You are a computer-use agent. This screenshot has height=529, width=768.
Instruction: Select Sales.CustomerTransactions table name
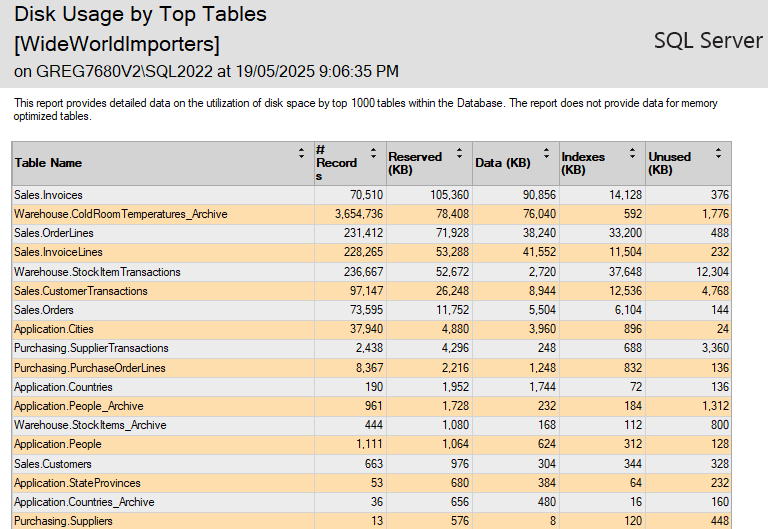click(81, 291)
